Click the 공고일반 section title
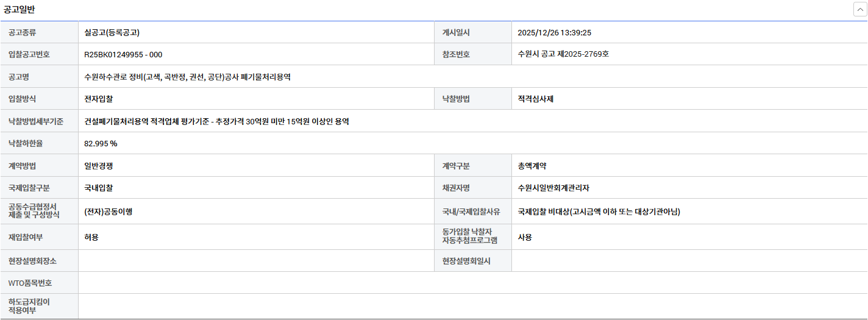 [20, 9]
